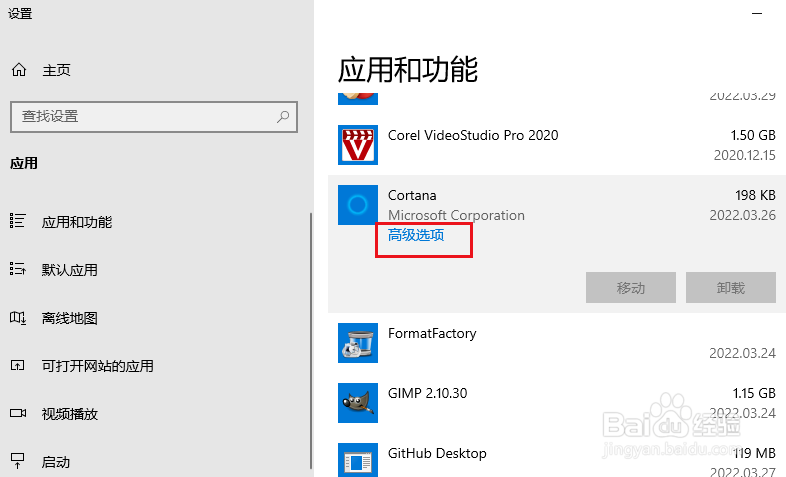Click the 2022.03.26 install date
This screenshot has width=786, height=477.
(742, 215)
